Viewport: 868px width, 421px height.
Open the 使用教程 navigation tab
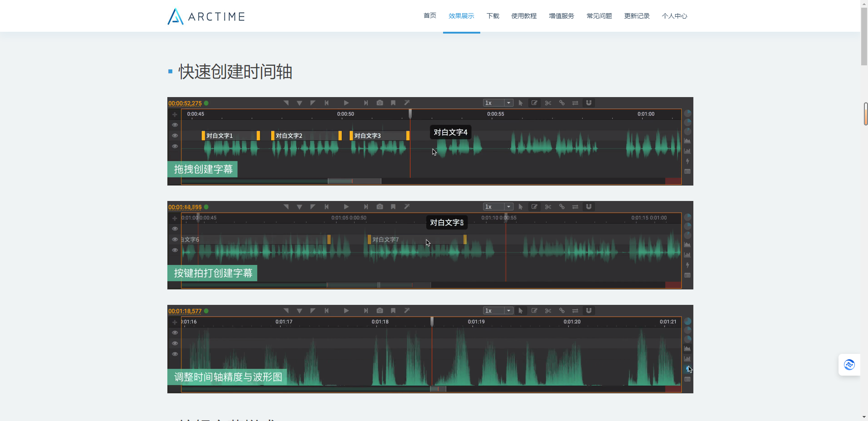523,16
